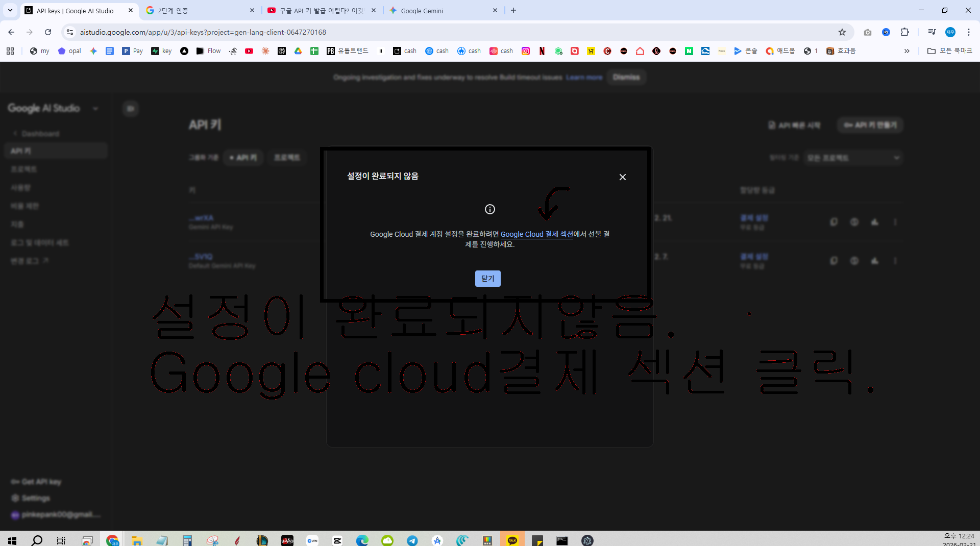Open the Google Drive bookmark icon
Viewport: 980px width, 546px height.
(x=298, y=51)
